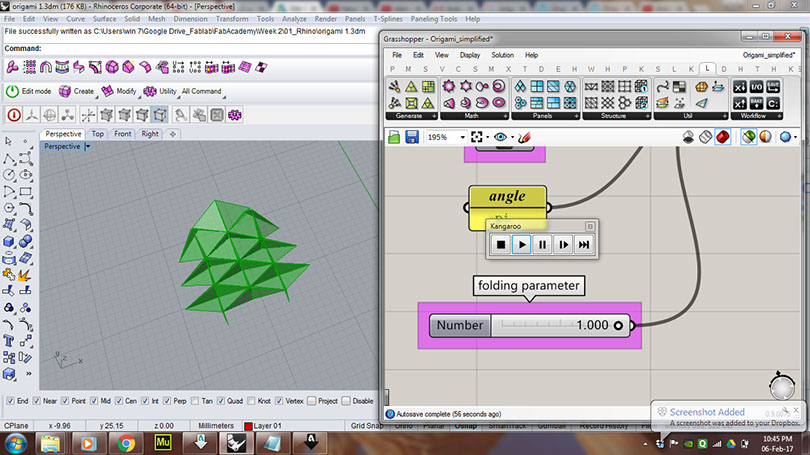This screenshot has height=455, width=810.
Task: Open Windows Start menu
Action: 16,443
